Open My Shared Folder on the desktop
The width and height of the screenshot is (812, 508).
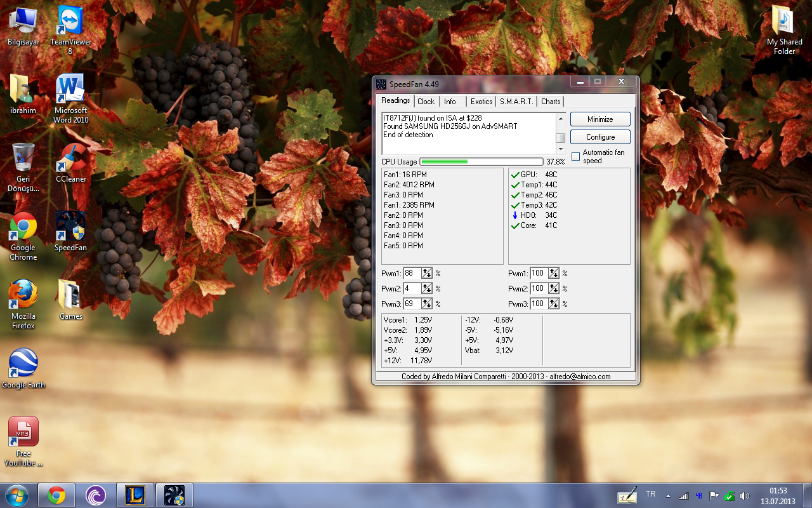784,30
